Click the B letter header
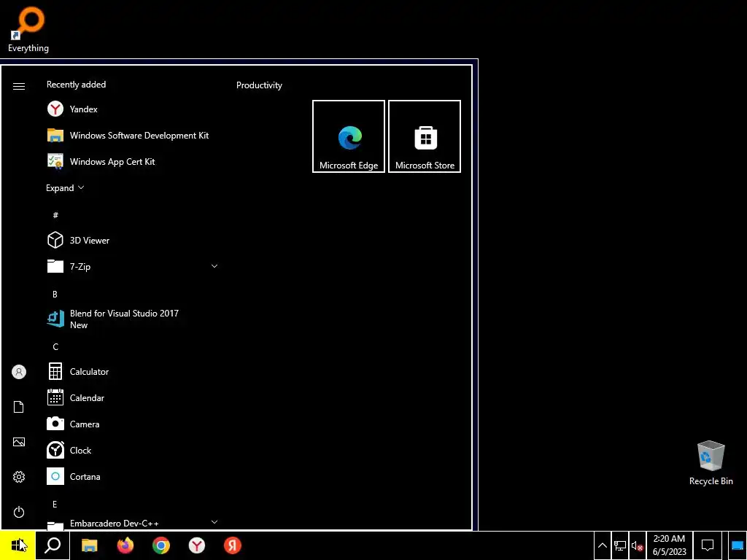 tap(55, 295)
